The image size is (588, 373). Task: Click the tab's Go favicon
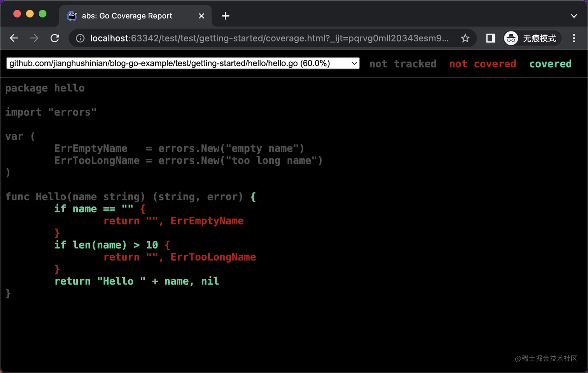tap(72, 16)
